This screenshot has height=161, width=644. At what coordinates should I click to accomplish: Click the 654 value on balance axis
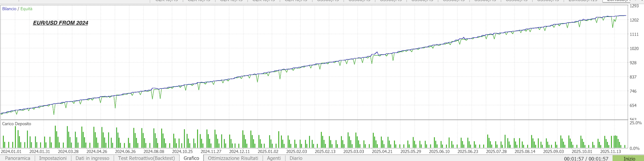point(633,105)
